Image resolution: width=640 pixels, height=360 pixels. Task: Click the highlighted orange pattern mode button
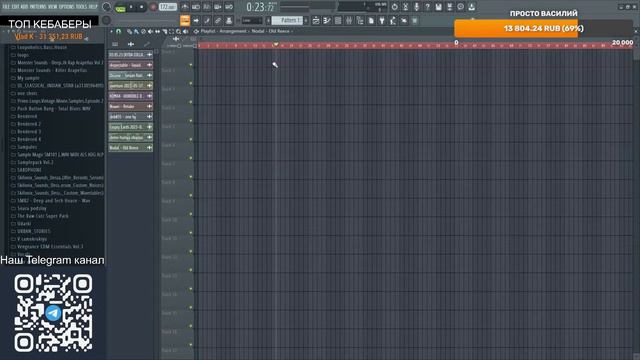pos(185,20)
